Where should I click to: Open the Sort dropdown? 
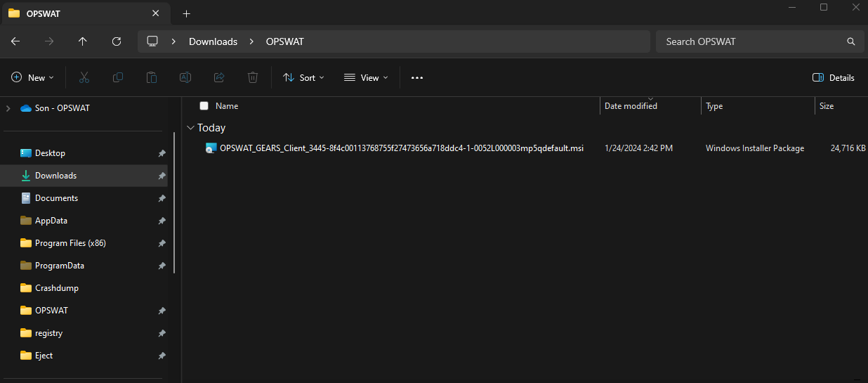[303, 77]
